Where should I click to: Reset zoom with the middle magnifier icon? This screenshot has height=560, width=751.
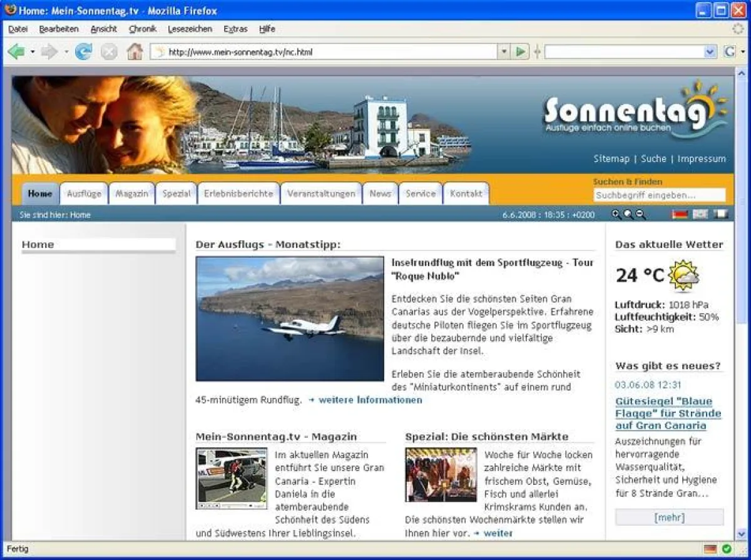[x=628, y=215]
